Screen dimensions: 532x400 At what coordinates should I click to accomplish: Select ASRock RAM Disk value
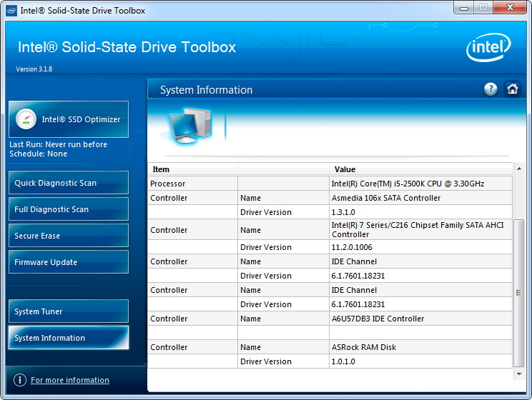[x=420, y=347]
